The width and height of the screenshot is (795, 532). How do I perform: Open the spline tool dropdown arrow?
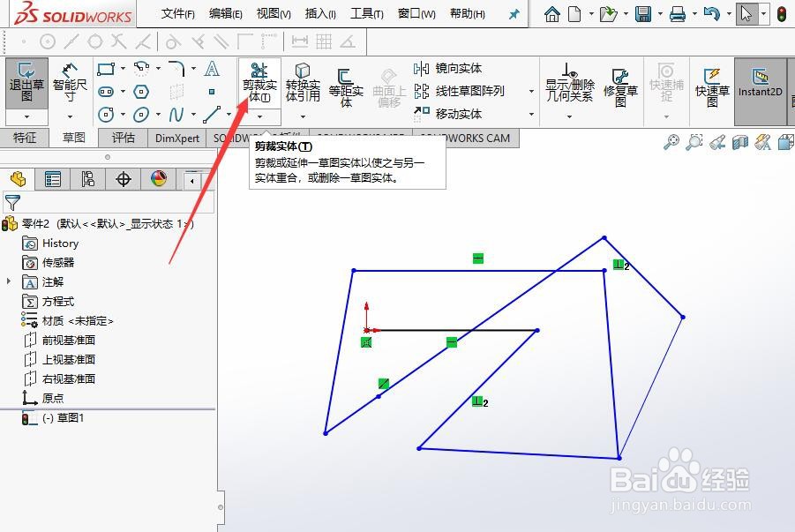click(193, 115)
